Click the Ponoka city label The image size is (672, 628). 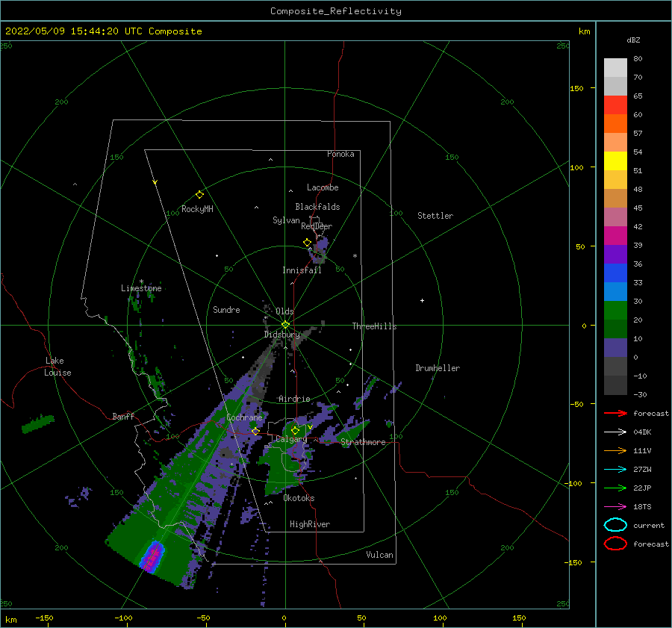pyautogui.click(x=340, y=154)
